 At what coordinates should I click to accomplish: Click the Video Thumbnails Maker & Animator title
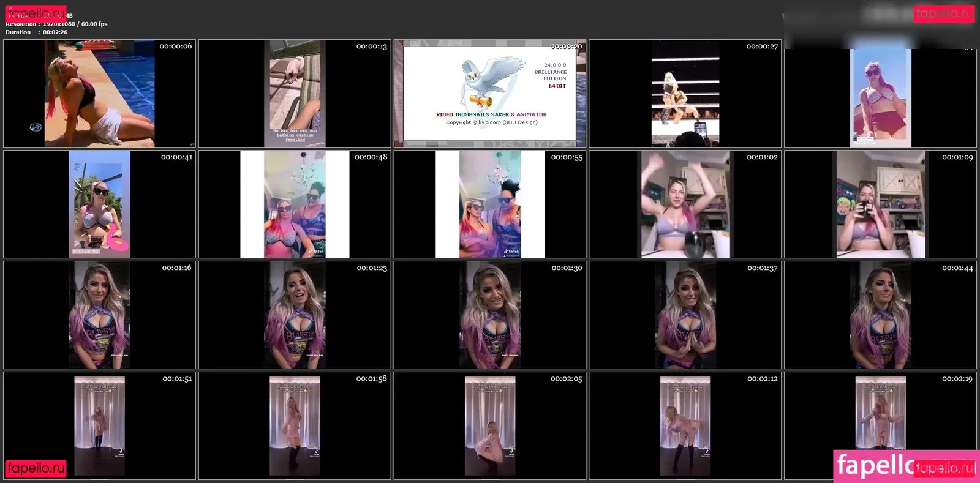tap(491, 114)
